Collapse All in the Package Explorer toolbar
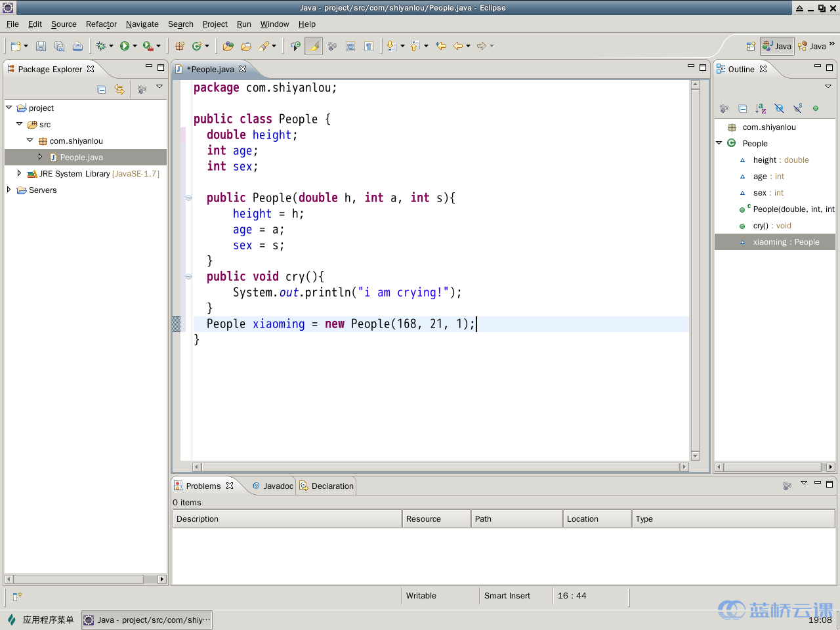840x630 pixels. [x=102, y=89]
